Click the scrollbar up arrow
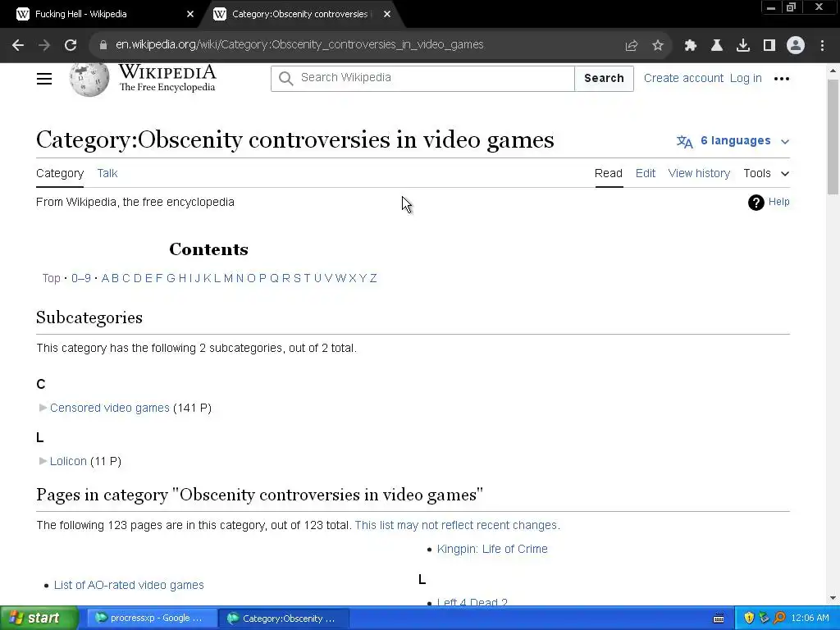 pos(833,71)
